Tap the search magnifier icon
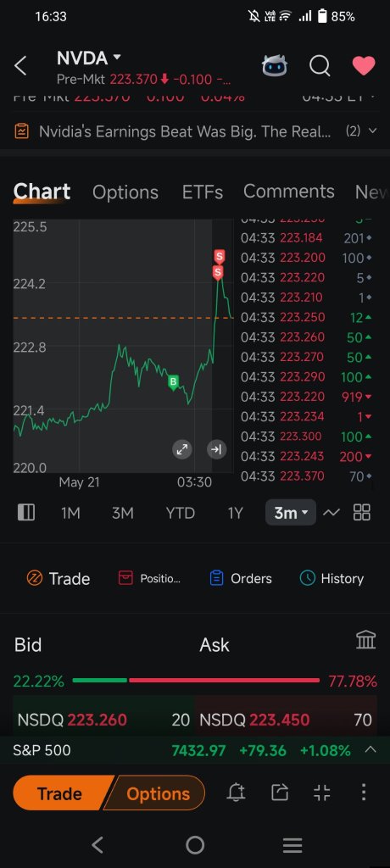The width and height of the screenshot is (390, 868). click(x=320, y=66)
